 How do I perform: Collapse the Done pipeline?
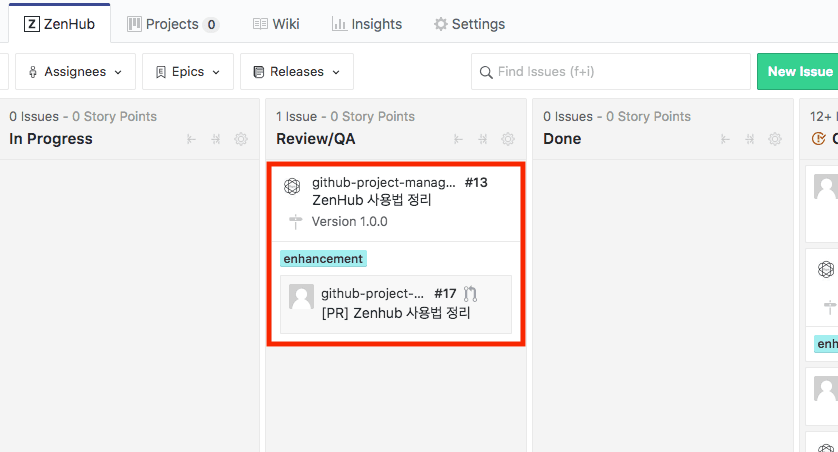(750, 139)
